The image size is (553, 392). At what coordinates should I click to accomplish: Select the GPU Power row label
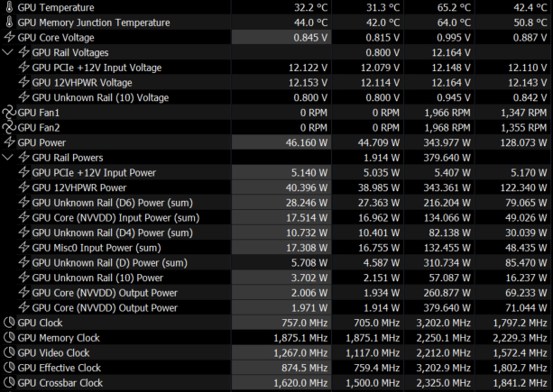click(x=41, y=142)
